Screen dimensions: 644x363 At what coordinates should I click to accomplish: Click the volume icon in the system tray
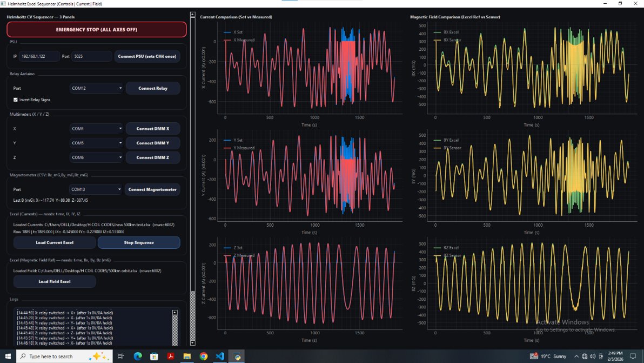pyautogui.click(x=592, y=356)
